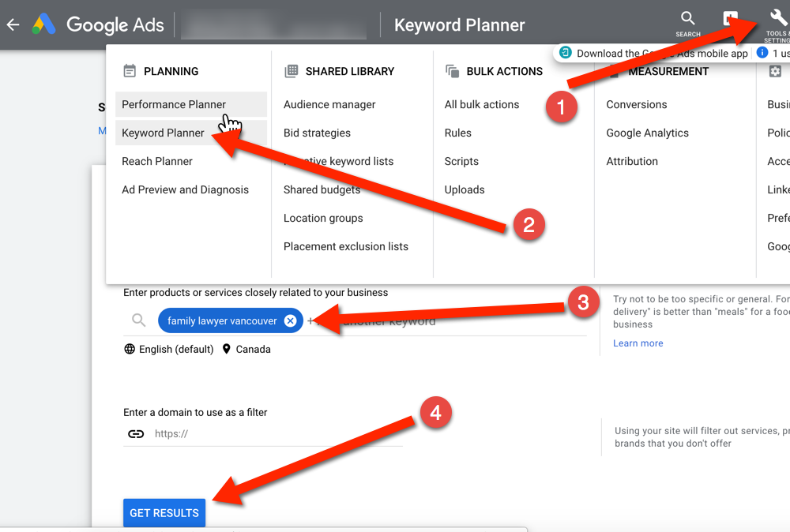Select Shared budgets
The image size is (790, 532).
(x=322, y=189)
